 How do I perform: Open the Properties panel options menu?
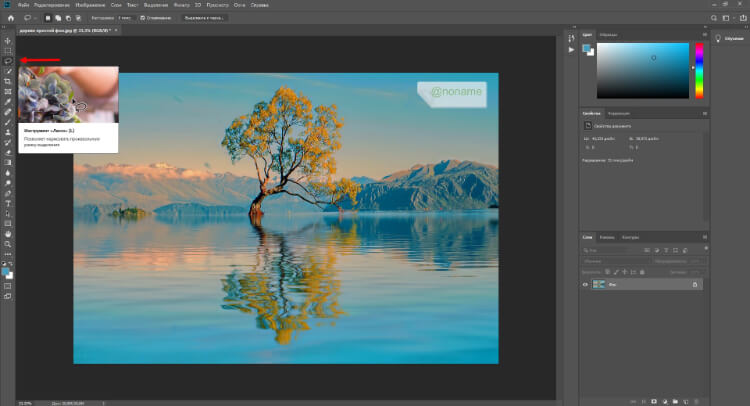click(705, 113)
